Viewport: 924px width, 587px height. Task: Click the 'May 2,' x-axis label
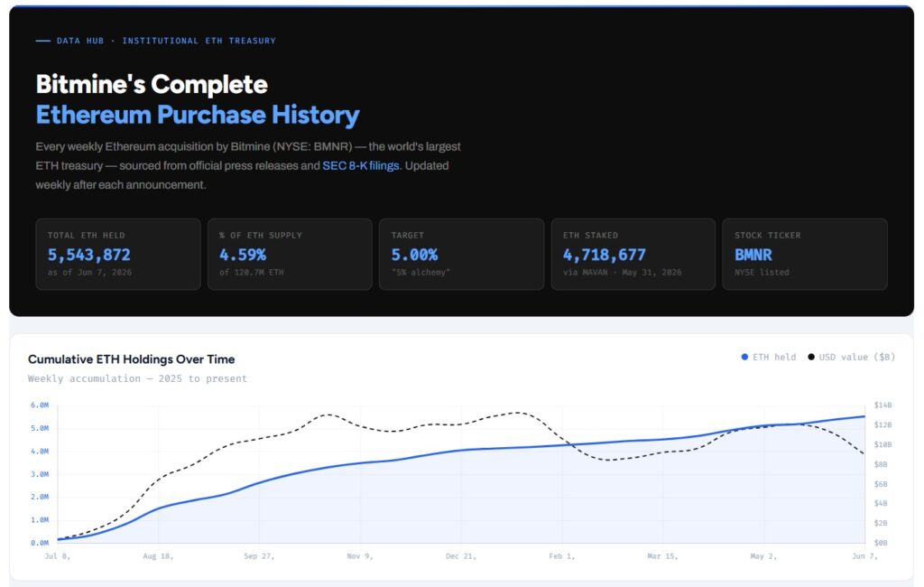[763, 556]
